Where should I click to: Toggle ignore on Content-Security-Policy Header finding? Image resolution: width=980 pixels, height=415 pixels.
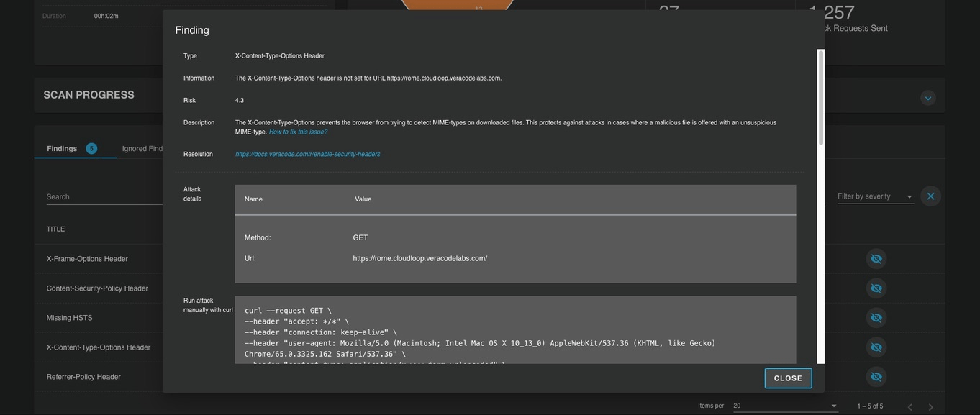[876, 288]
